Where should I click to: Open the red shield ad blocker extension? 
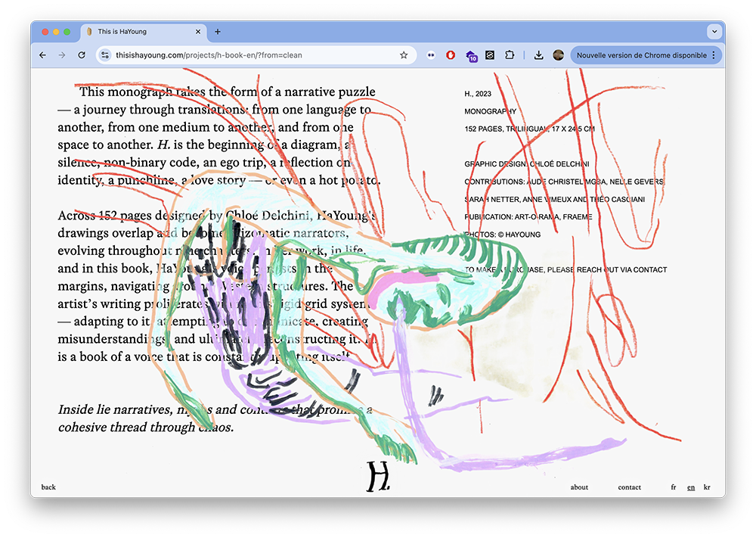451,55
